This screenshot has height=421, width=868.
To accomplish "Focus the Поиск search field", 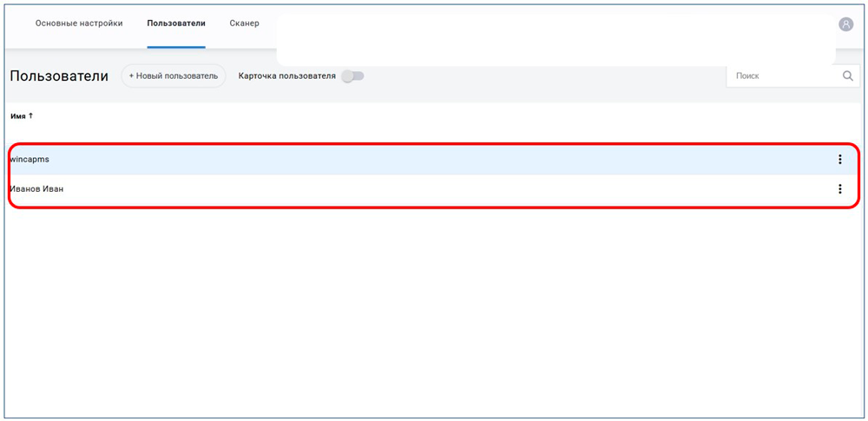I will tap(781, 76).
